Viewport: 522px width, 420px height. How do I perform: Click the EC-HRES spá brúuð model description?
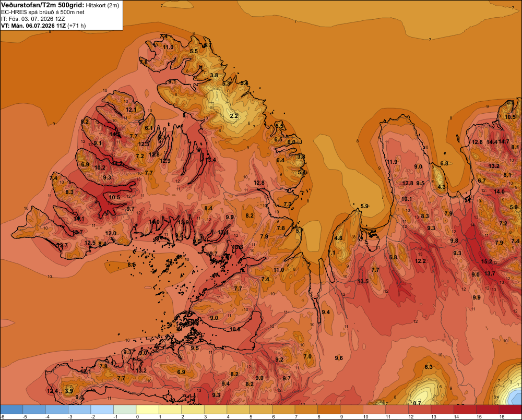(x=43, y=13)
